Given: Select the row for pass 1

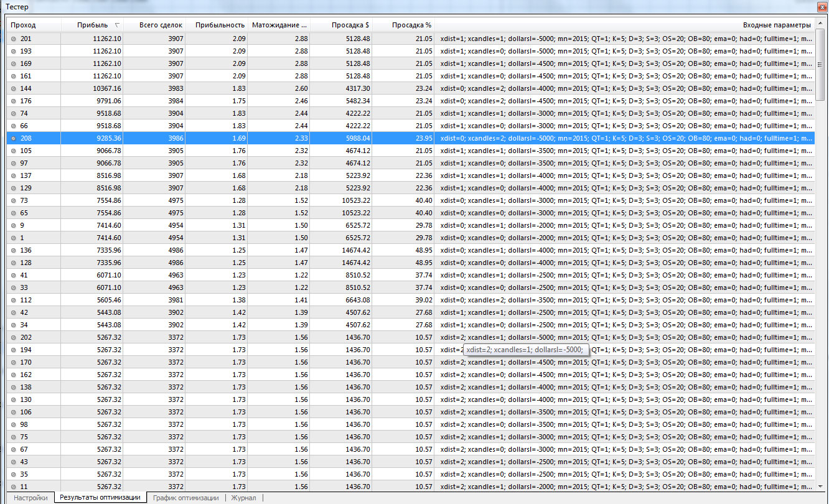Looking at the screenshot, I should click(x=411, y=238).
